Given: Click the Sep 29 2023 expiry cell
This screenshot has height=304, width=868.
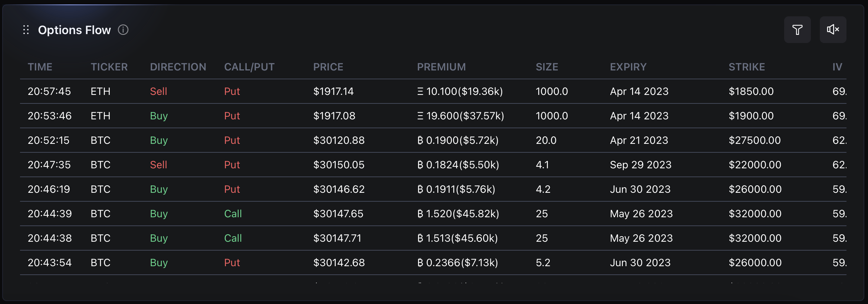Looking at the screenshot, I should point(641,165).
